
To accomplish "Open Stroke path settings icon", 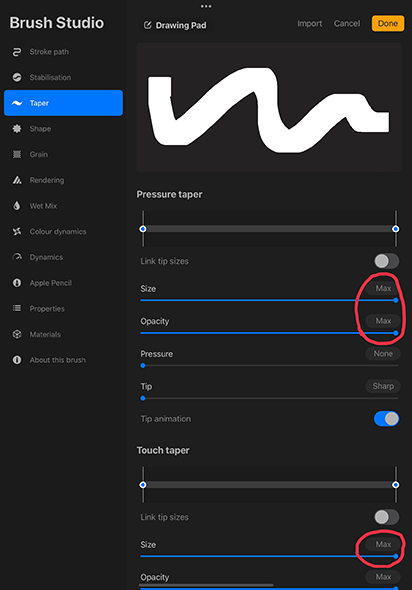I will (17, 52).
